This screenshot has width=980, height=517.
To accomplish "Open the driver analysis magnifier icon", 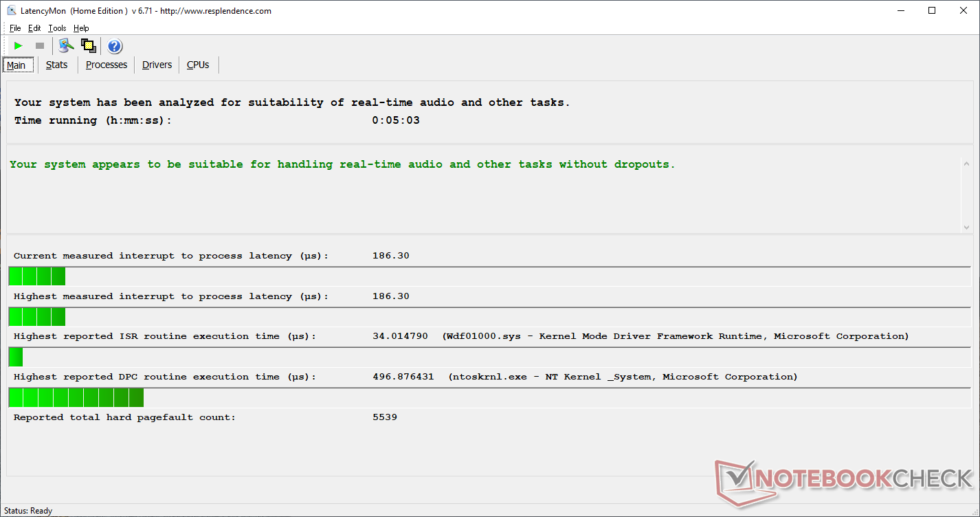I will click(66, 46).
